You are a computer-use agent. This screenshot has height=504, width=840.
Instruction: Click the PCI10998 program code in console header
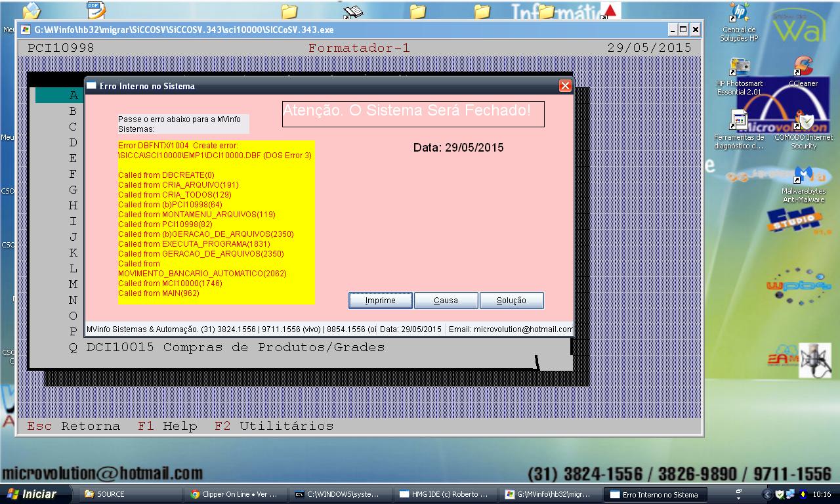point(61,48)
